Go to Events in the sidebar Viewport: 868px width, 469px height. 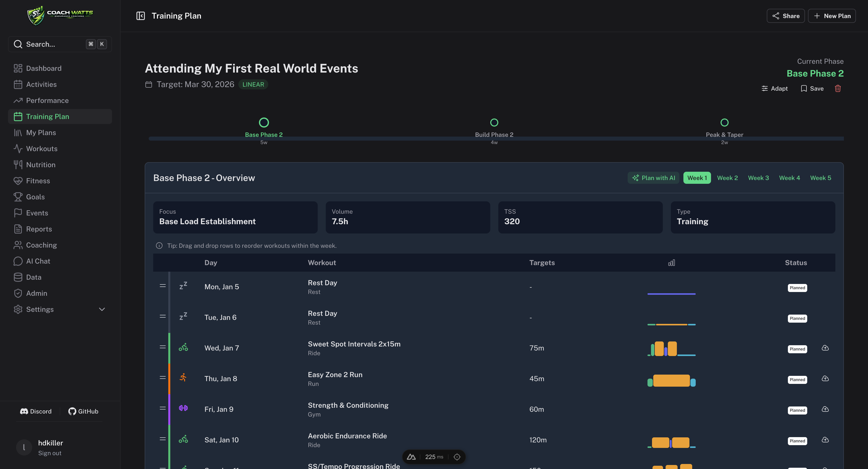coord(60,213)
